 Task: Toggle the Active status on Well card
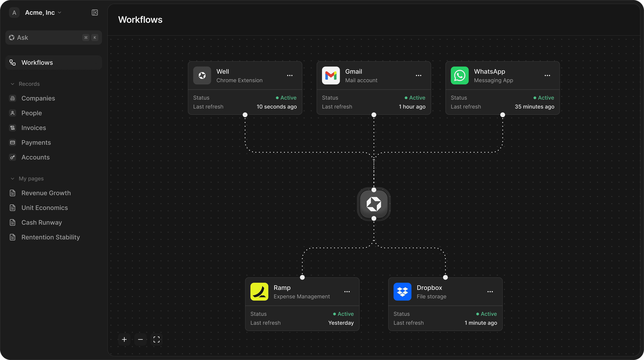point(286,98)
